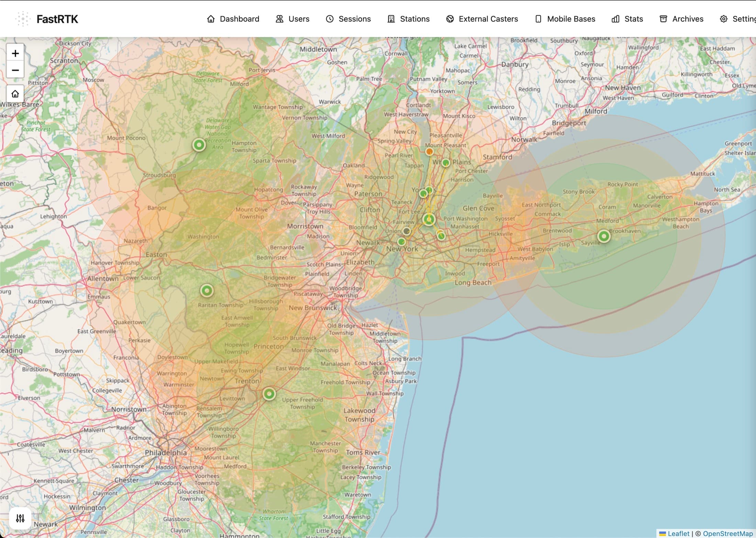The height and width of the screenshot is (538, 756).
Task: Click the orange station marker near Mount Pleasant
Action: point(429,152)
